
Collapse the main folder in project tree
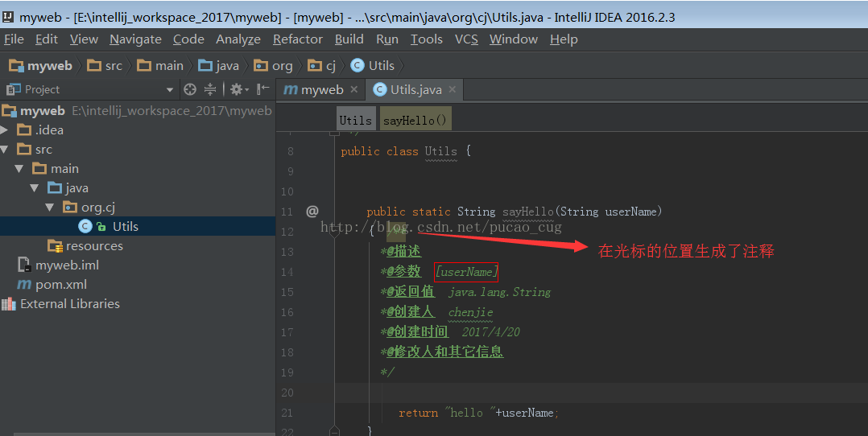[x=19, y=169]
